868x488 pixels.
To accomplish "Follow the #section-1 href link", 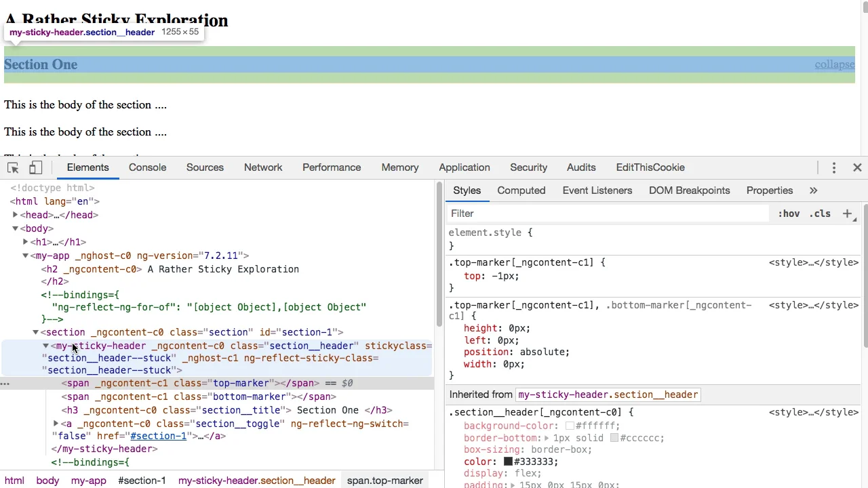I will point(158,436).
